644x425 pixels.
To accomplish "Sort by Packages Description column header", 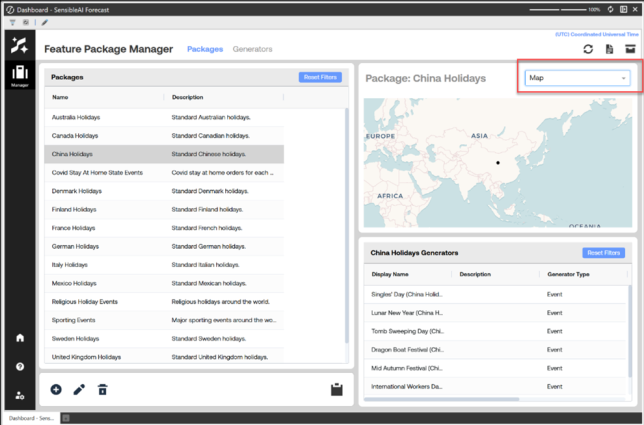I will tap(187, 97).
